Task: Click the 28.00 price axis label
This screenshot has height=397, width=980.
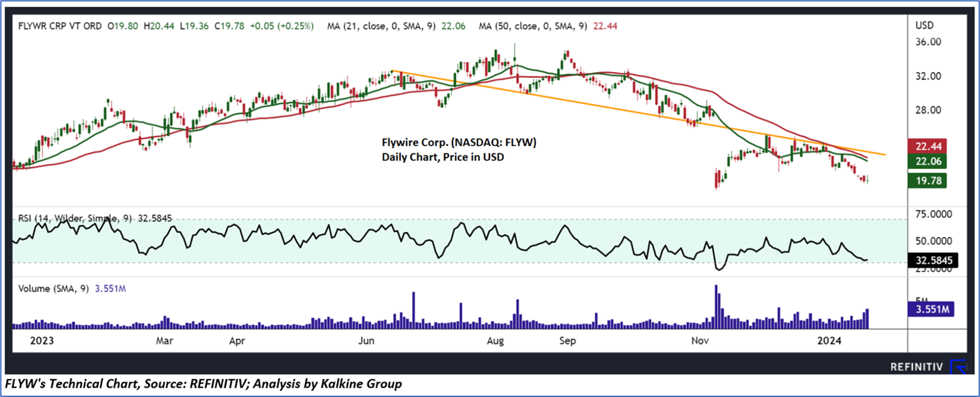Action: [x=928, y=110]
